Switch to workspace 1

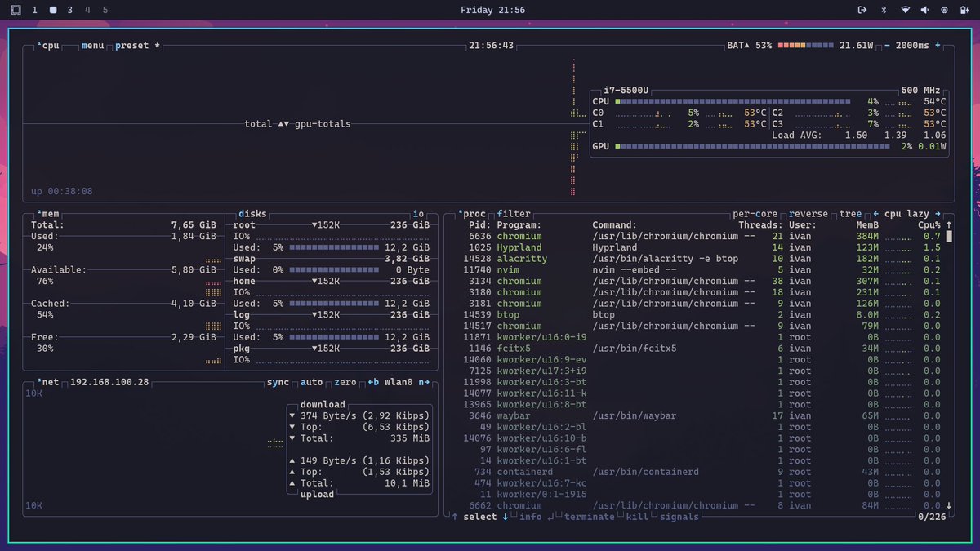[x=34, y=10]
